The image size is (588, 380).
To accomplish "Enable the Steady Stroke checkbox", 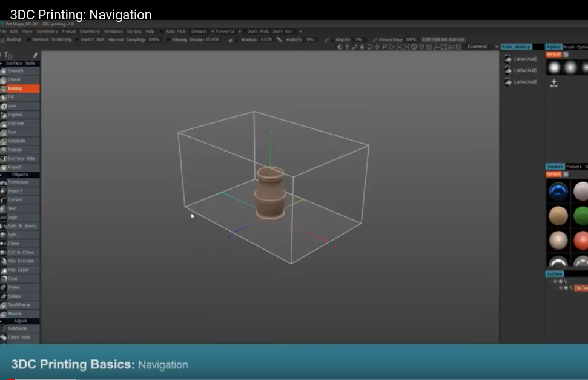I will [x=168, y=39].
